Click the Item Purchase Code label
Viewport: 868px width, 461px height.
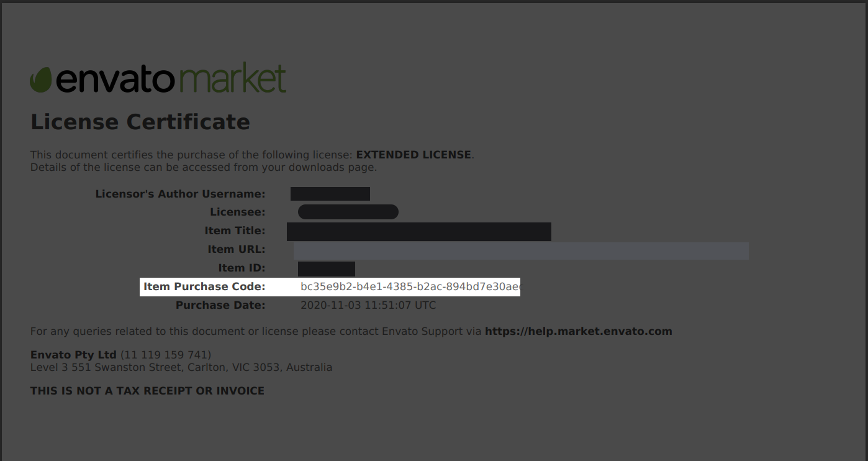tap(204, 287)
